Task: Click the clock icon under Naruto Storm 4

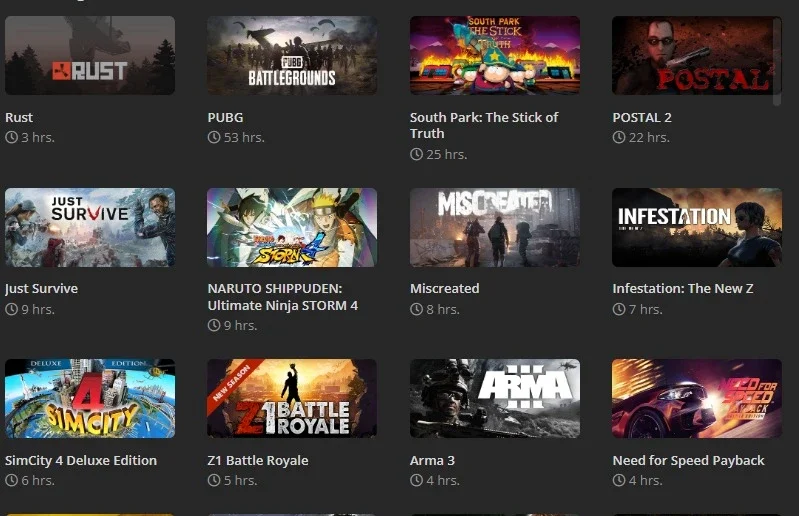Action: [214, 325]
